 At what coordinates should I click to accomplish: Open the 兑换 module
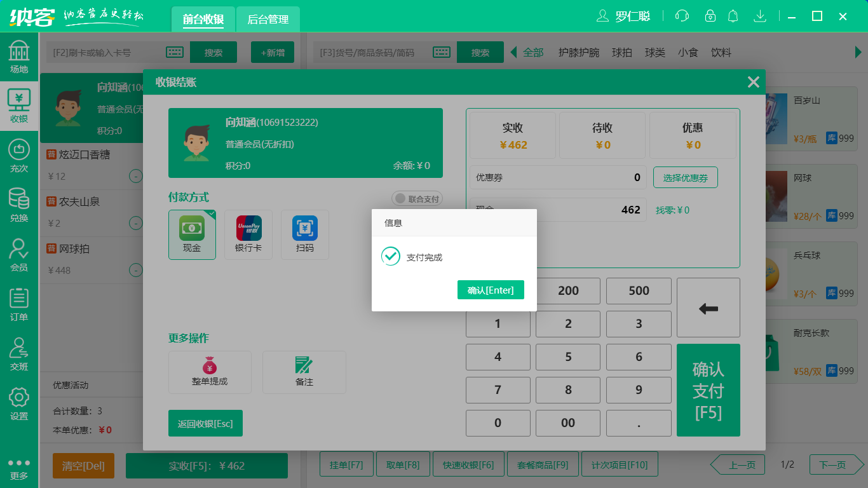[x=19, y=203]
